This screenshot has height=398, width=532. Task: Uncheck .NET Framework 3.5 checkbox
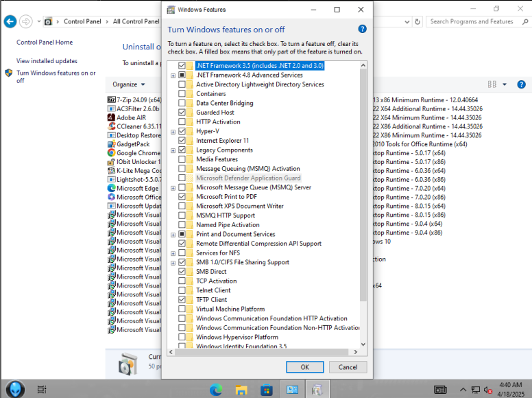point(182,66)
